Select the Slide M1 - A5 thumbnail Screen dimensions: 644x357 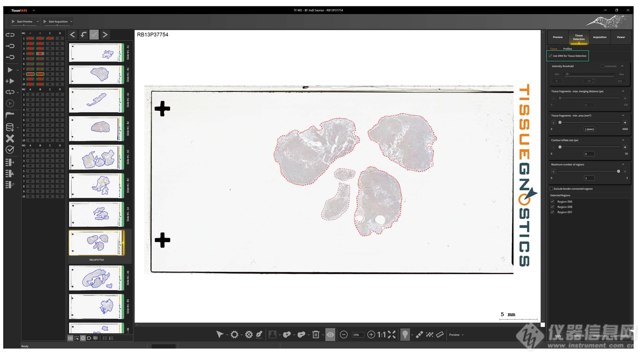pos(97,278)
